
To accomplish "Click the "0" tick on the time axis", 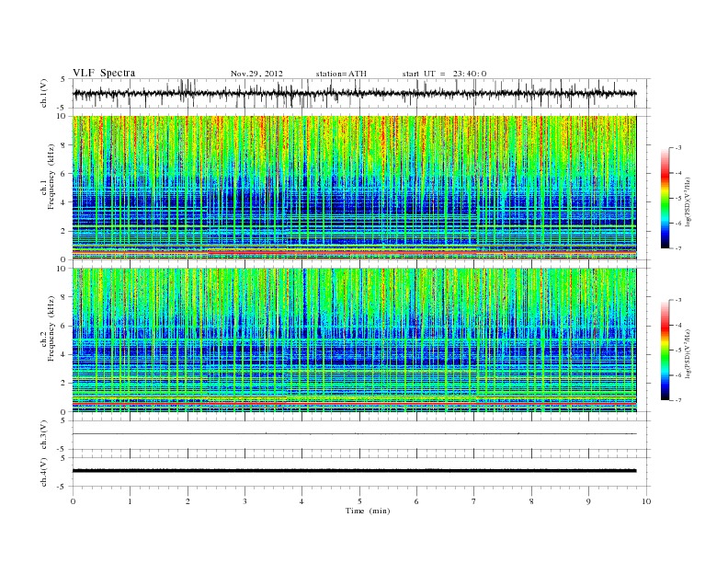I will click(x=73, y=501).
